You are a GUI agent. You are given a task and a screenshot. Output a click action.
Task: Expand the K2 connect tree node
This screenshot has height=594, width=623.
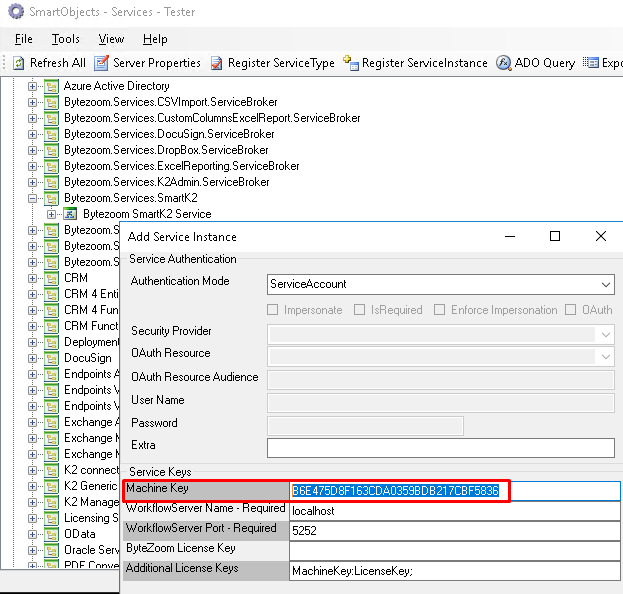pyautogui.click(x=32, y=470)
